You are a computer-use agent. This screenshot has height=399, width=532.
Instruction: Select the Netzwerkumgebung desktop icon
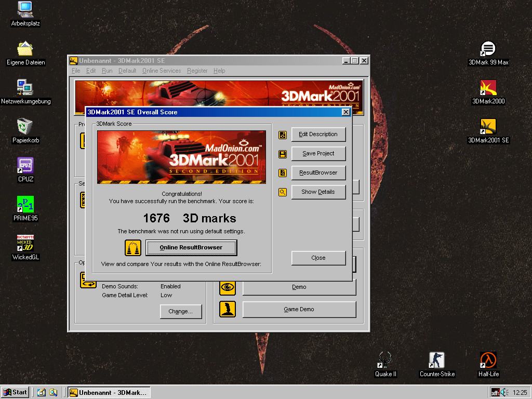click(x=25, y=92)
